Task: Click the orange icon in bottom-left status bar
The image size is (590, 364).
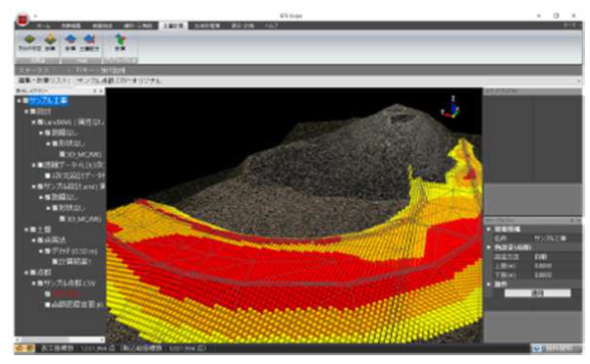Action: click(x=25, y=348)
